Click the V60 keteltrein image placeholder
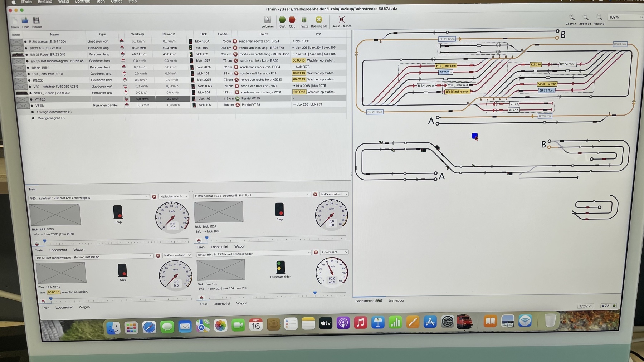Screen dimensions: 644x362 (x=55, y=214)
